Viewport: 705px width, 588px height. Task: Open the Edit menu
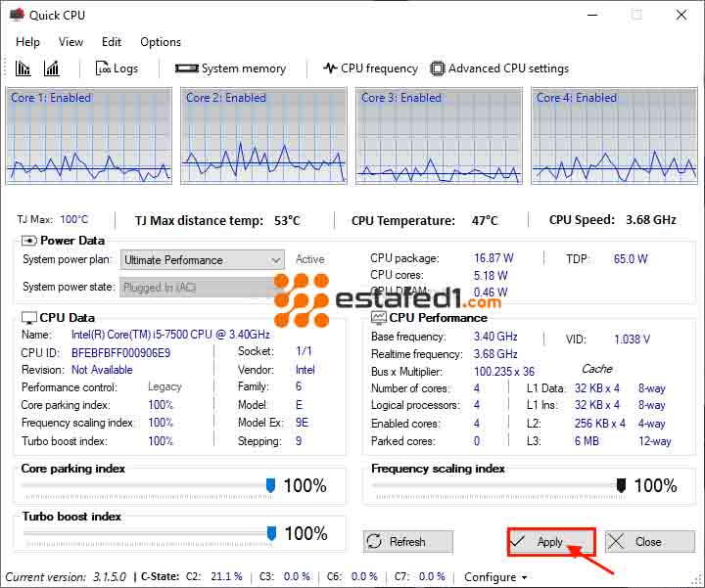(111, 42)
